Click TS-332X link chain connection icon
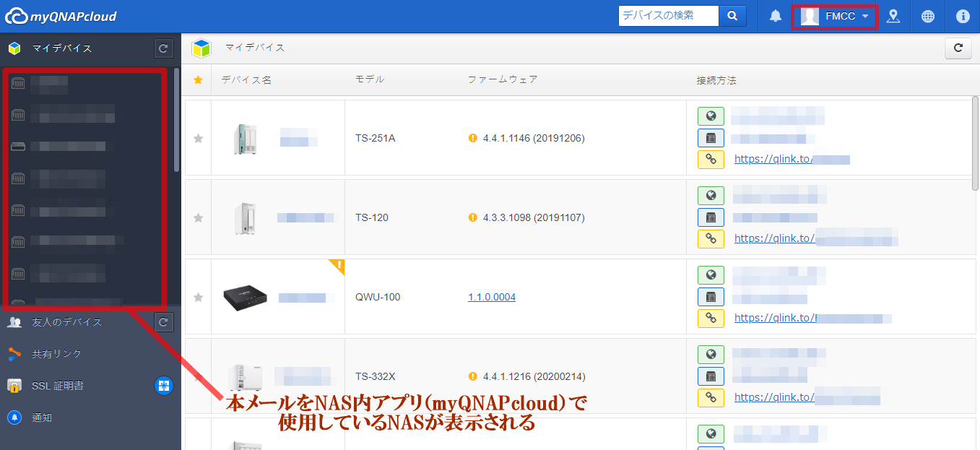This screenshot has width=980, height=450. point(711,398)
